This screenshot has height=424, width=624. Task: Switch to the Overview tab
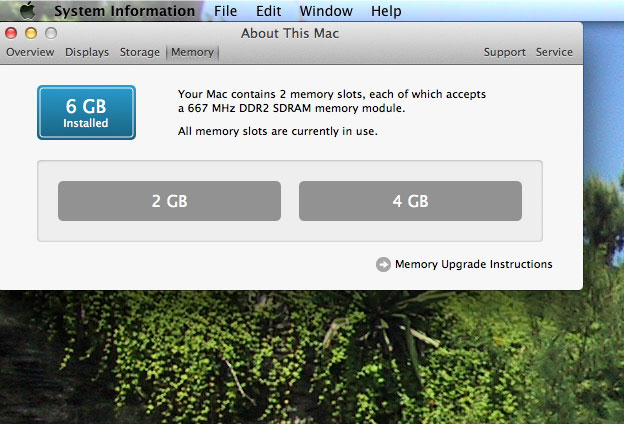click(30, 52)
